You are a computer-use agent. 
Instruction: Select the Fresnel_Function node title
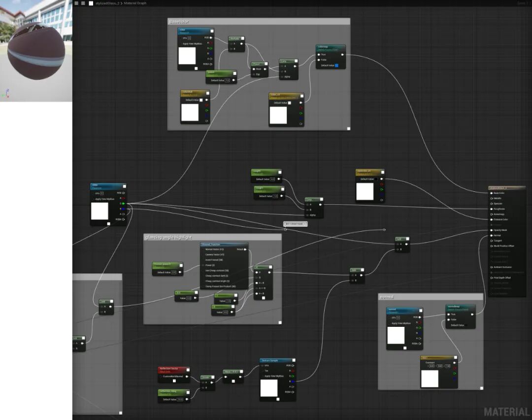[211, 245]
